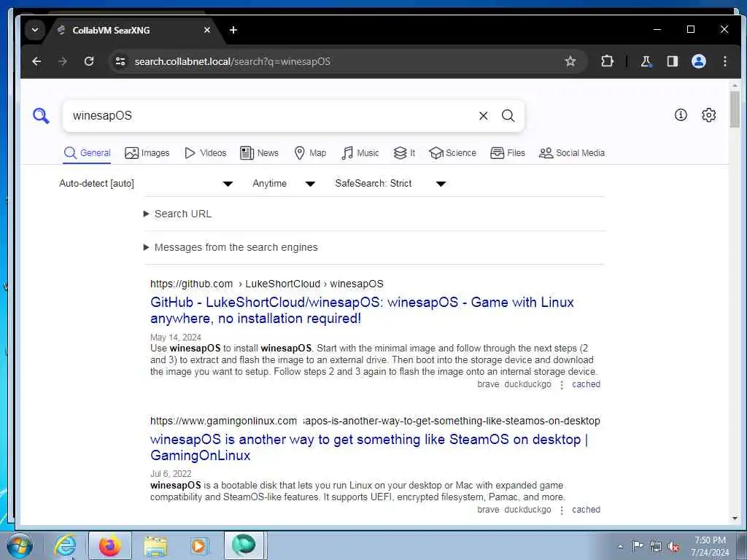Bookmark this page with star
This screenshot has height=560, width=747.
click(x=570, y=61)
